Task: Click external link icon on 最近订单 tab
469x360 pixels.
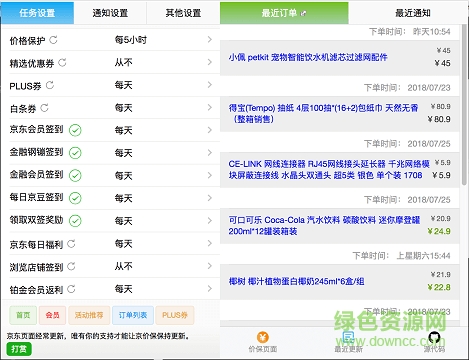Action: coord(303,14)
